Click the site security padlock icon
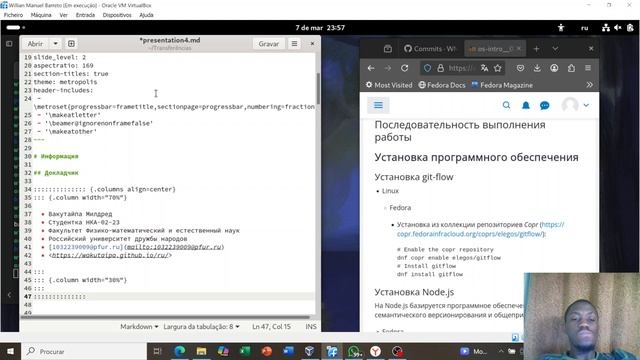 click(x=440, y=68)
